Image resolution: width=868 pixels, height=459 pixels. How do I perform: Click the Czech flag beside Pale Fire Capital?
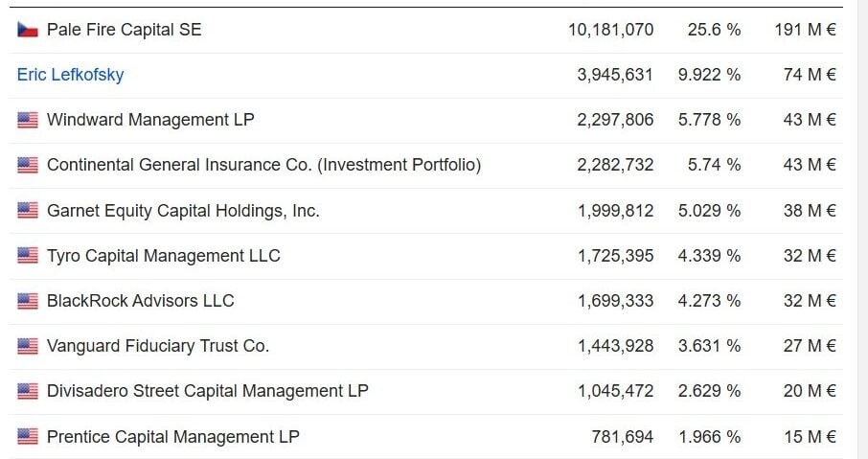pyautogui.click(x=28, y=30)
